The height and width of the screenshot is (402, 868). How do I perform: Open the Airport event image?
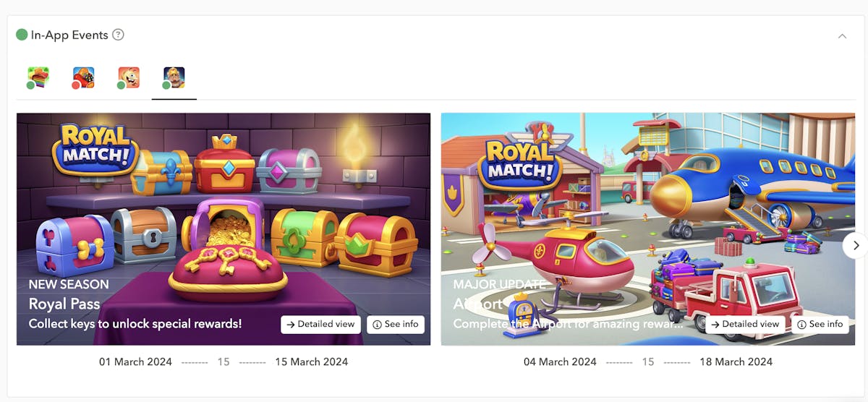click(648, 228)
